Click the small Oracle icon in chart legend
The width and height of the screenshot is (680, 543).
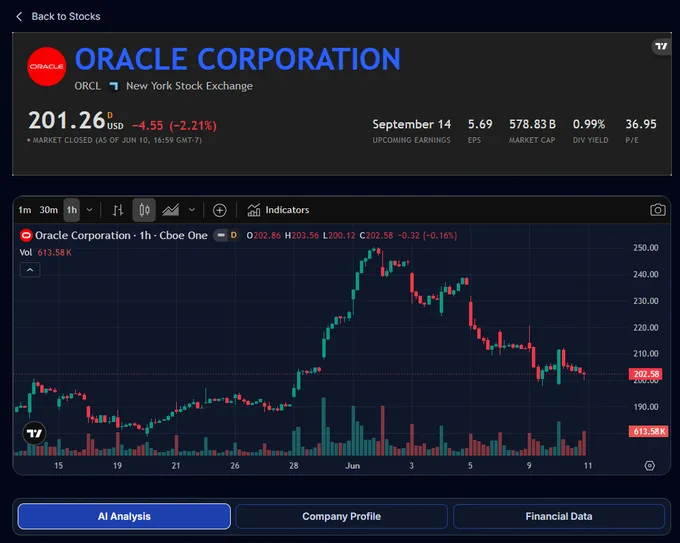tap(26, 235)
